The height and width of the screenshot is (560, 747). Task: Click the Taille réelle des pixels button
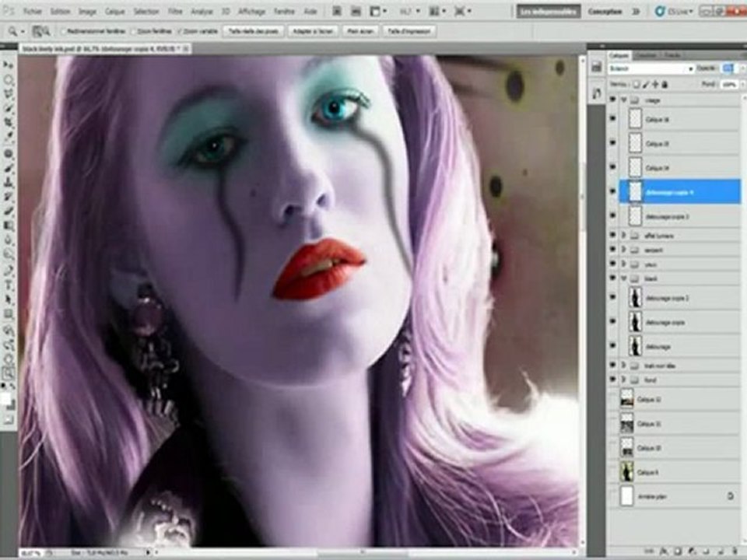pos(254,31)
